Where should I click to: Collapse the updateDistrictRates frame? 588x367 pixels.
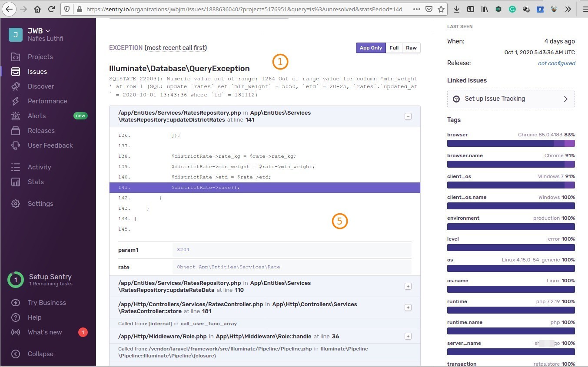[x=408, y=116]
